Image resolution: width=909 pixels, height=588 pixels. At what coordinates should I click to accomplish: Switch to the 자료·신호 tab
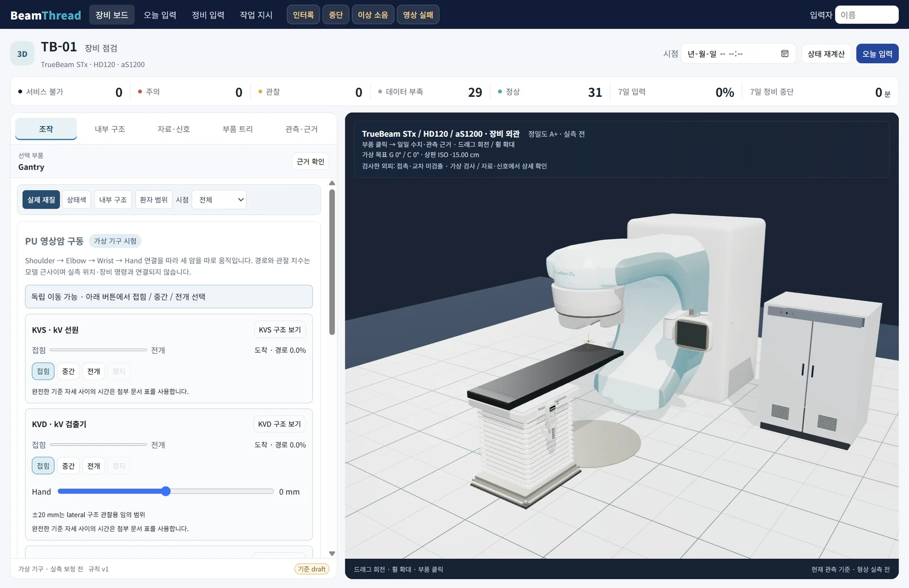point(174,129)
